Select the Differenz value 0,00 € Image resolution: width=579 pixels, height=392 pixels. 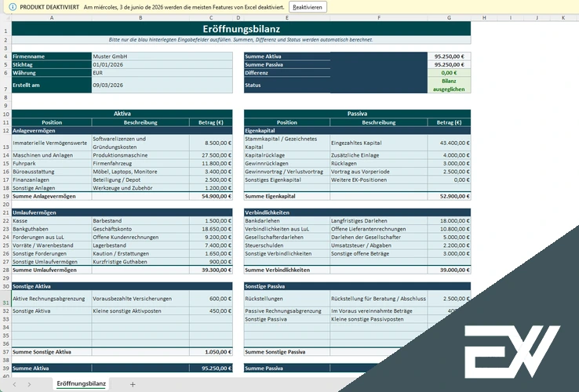point(449,73)
